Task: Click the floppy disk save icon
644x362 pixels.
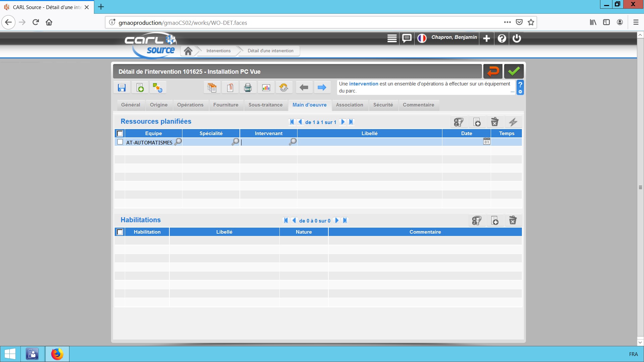Action: pyautogui.click(x=122, y=87)
